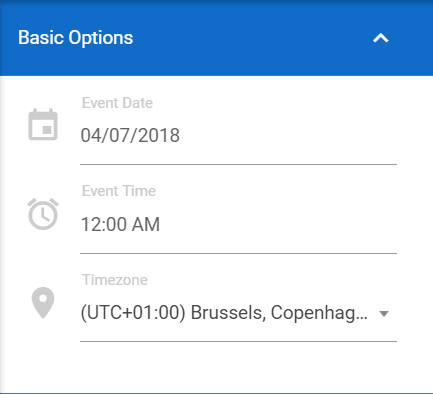Focus the empty area right of 12:00 AM
This screenshot has width=433, height=394.
pos(278,224)
